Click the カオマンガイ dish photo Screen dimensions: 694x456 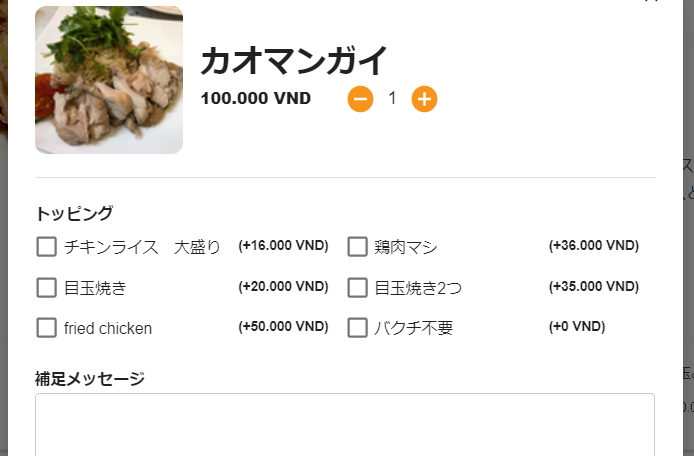tap(109, 80)
